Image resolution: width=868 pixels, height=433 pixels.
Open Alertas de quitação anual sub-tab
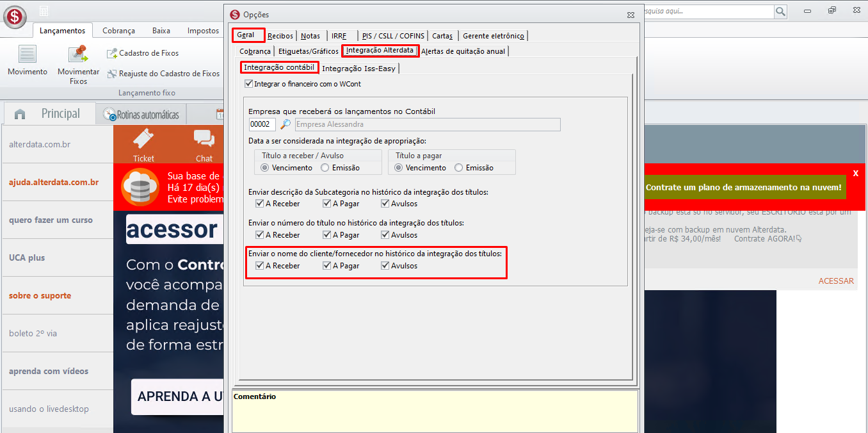pos(463,51)
